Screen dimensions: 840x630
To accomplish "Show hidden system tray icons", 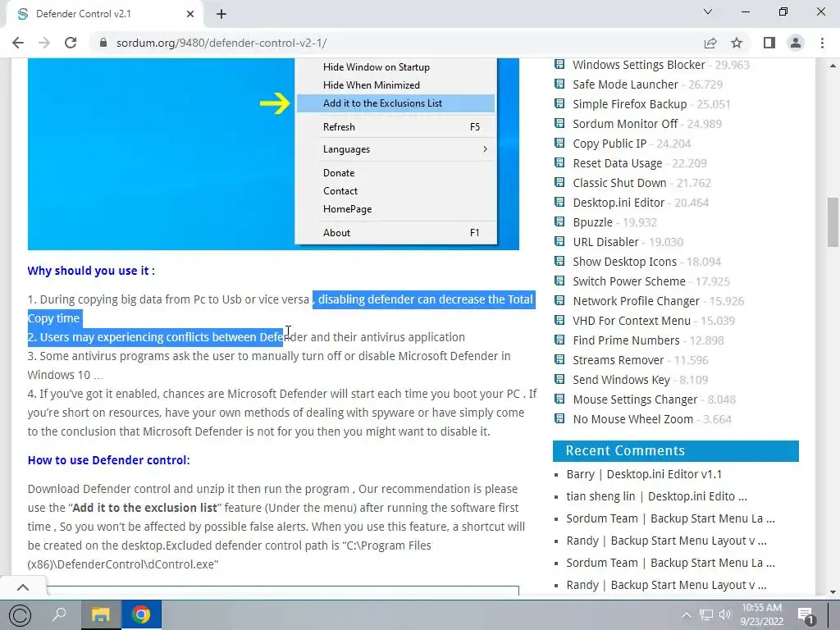I will [687, 614].
